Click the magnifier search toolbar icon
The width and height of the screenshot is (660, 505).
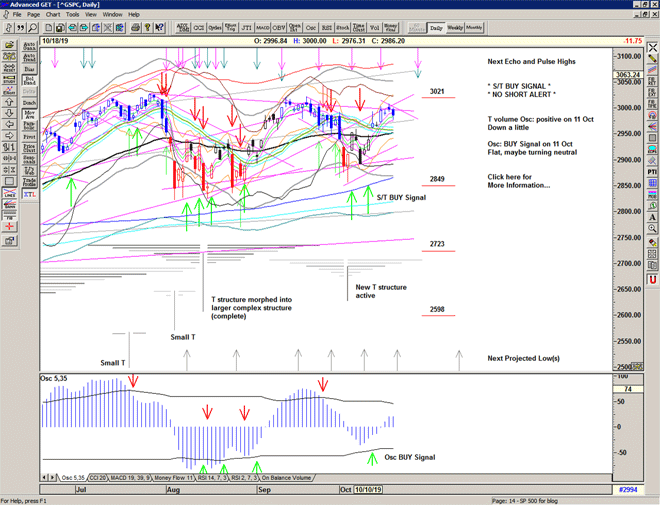[x=32, y=28]
